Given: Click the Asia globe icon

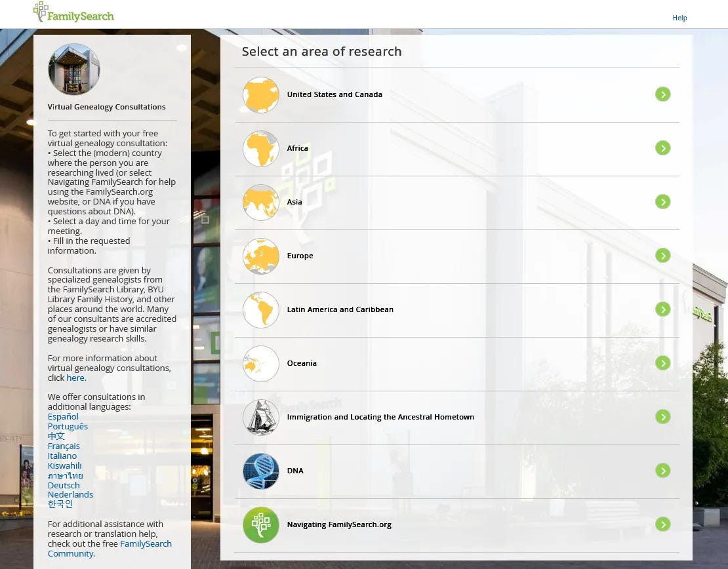Looking at the screenshot, I should [261, 203].
